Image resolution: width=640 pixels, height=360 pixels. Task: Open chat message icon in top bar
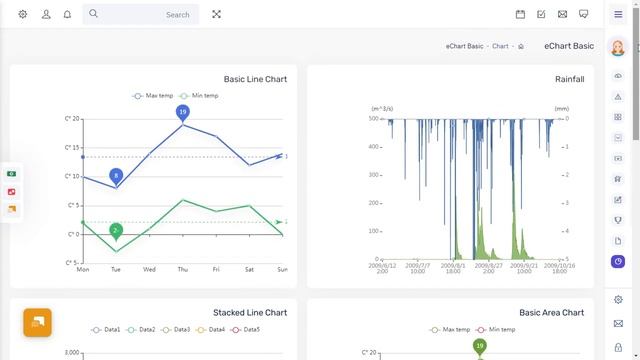click(x=584, y=14)
